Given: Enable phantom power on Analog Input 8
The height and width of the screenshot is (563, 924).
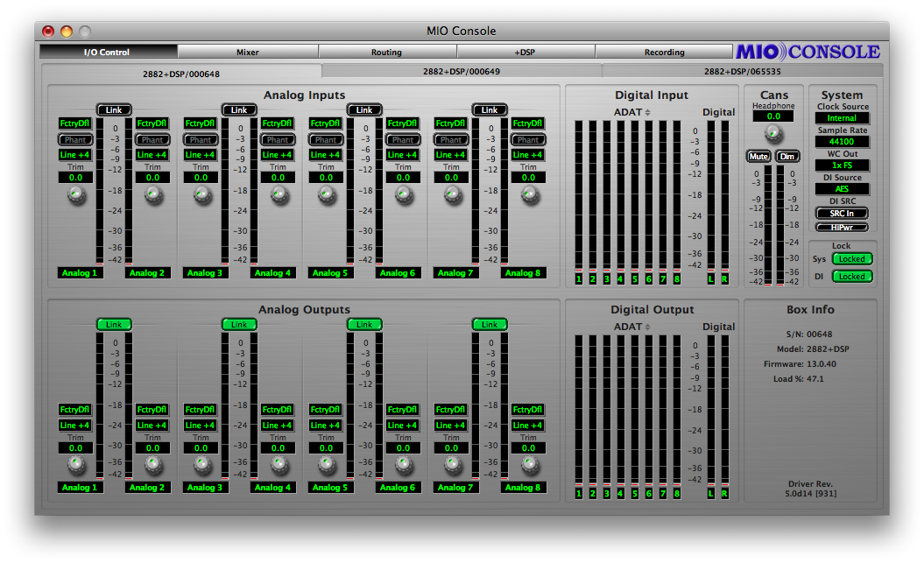Looking at the screenshot, I should [528, 139].
